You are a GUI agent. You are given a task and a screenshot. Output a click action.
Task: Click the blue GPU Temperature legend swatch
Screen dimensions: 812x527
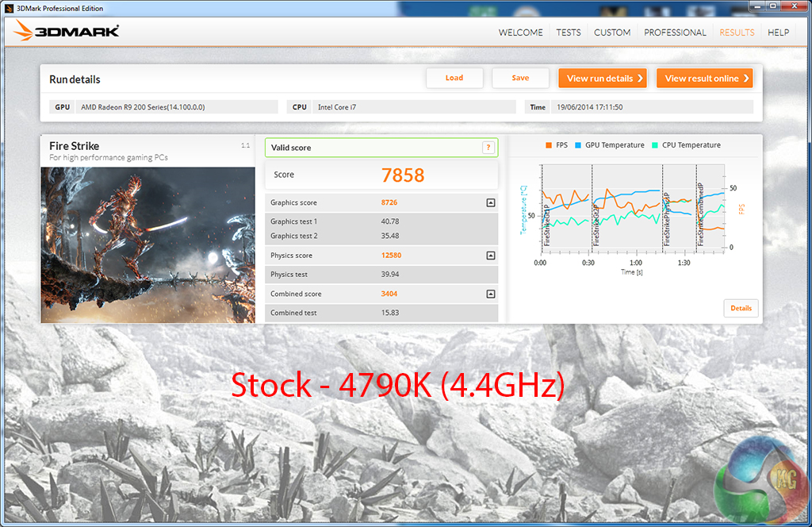pos(578,145)
